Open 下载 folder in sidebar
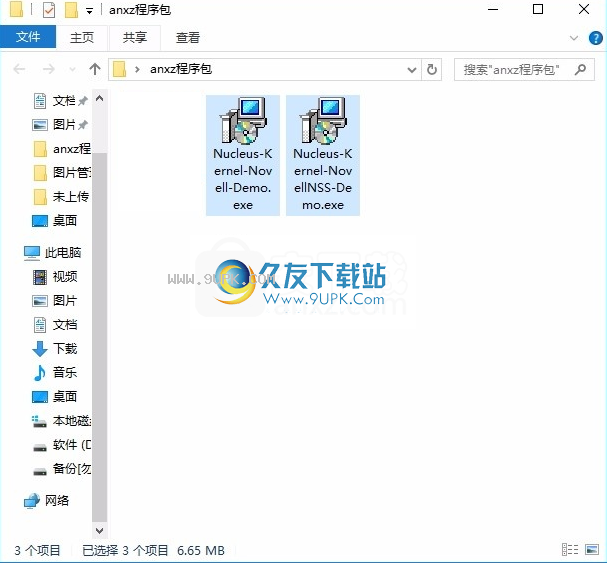 pyautogui.click(x=55, y=349)
